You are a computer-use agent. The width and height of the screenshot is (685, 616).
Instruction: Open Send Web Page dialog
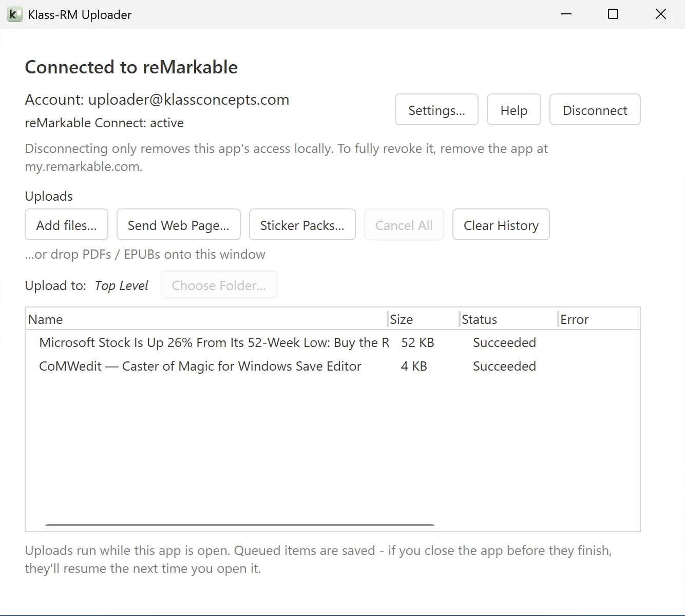pyautogui.click(x=178, y=224)
